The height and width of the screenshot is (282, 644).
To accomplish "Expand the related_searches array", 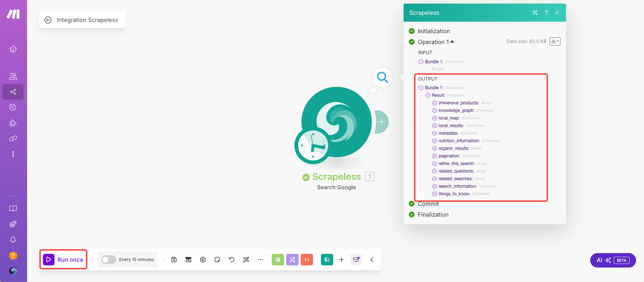I will [435, 179].
